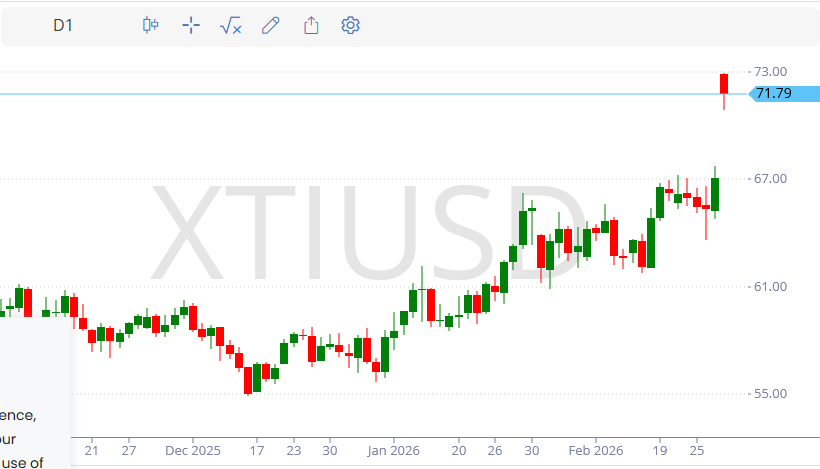The image size is (820, 469).
Task: Click the current price label 71.79
Action: tap(784, 94)
